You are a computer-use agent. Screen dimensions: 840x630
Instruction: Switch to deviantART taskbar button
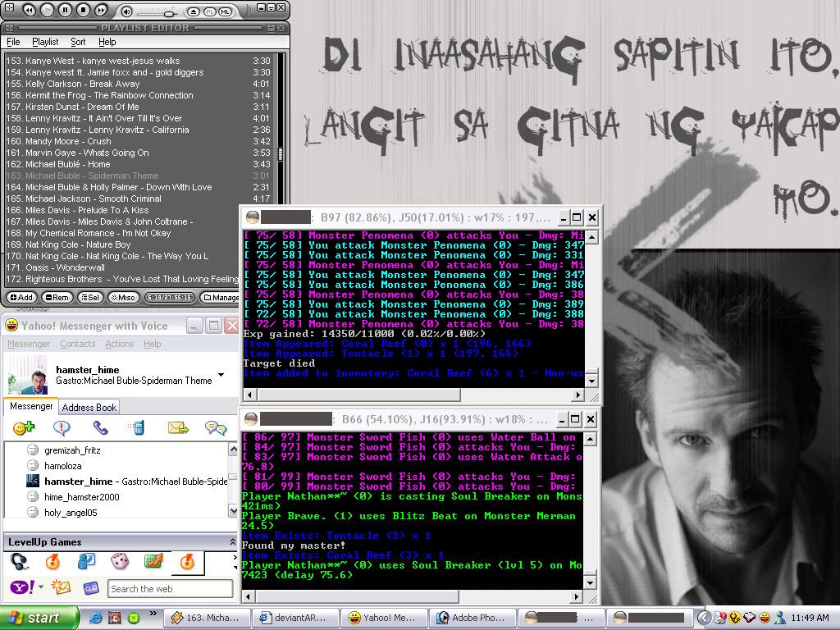point(296,618)
